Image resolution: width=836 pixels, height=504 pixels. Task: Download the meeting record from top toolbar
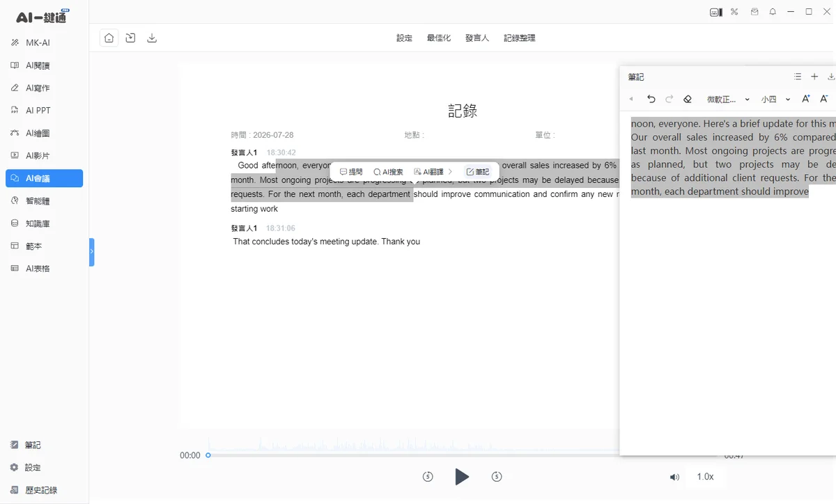point(152,38)
